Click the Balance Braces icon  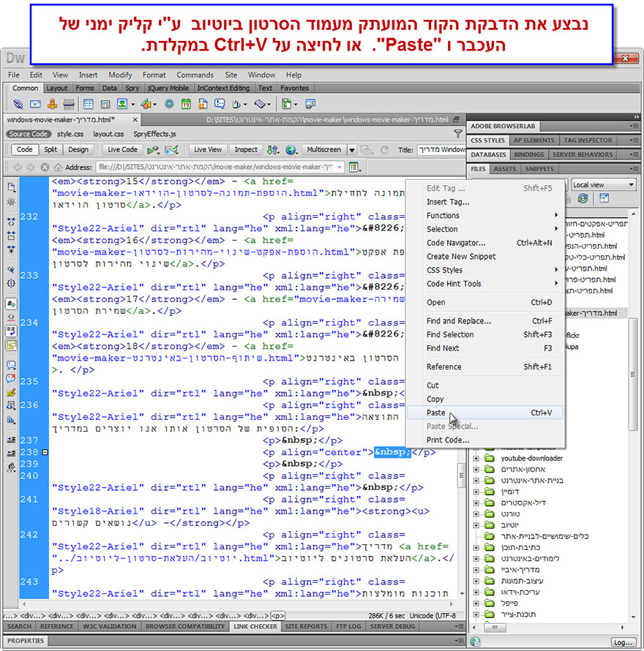[x=11, y=283]
